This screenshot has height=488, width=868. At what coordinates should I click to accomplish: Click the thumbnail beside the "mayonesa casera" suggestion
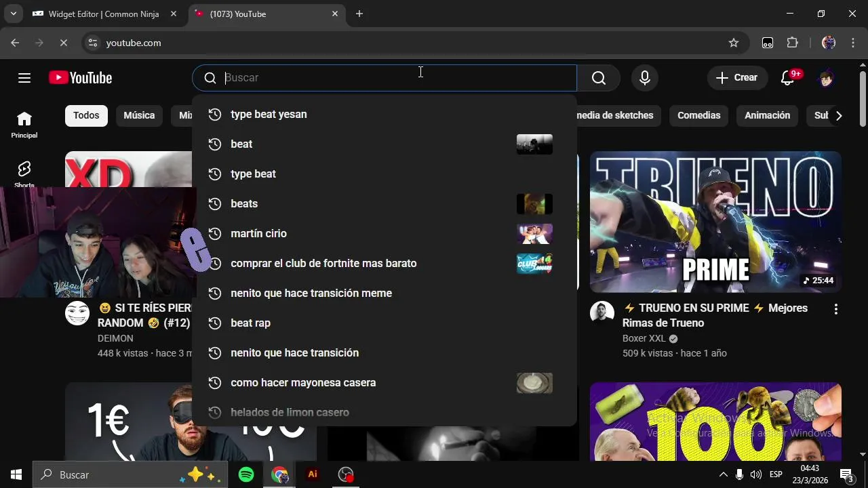point(534,383)
